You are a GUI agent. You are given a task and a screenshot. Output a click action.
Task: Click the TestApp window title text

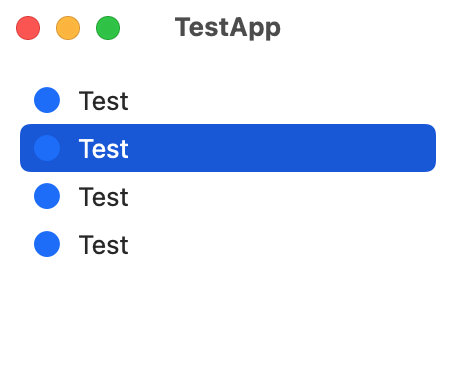(228, 28)
